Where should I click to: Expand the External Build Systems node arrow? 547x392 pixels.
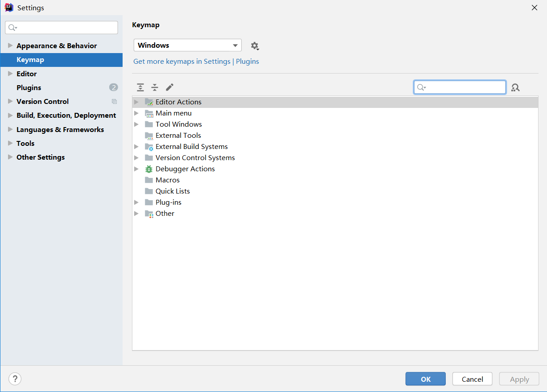tap(136, 146)
